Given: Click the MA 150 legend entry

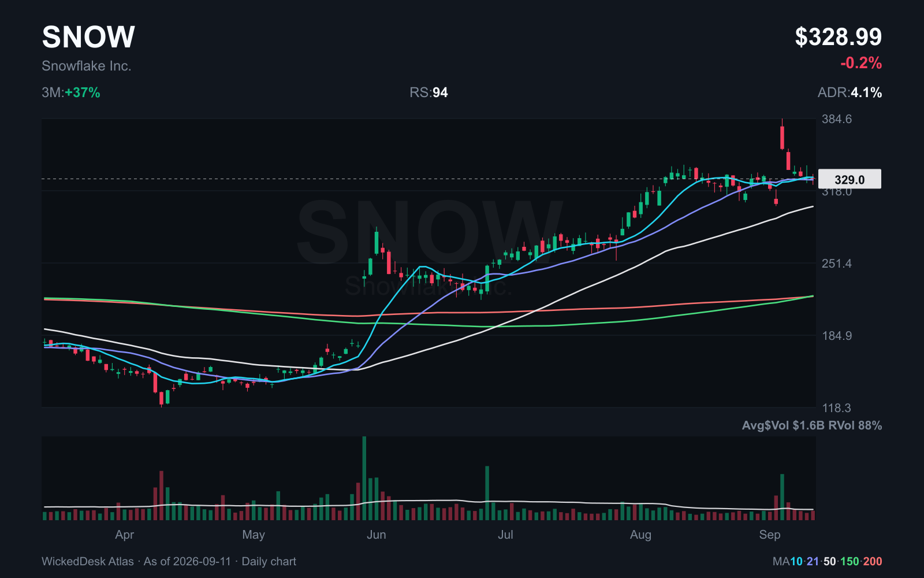Looking at the screenshot, I should tap(850, 561).
